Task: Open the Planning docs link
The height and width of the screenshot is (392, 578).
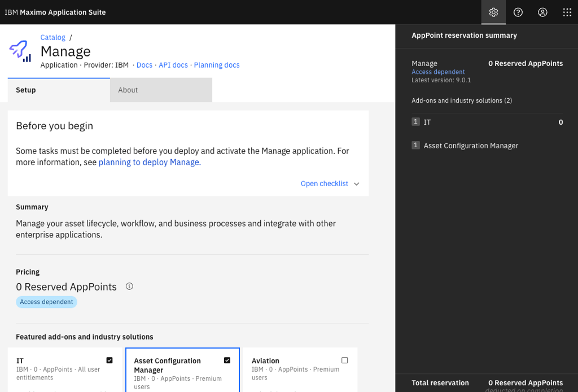Action: [x=217, y=65]
